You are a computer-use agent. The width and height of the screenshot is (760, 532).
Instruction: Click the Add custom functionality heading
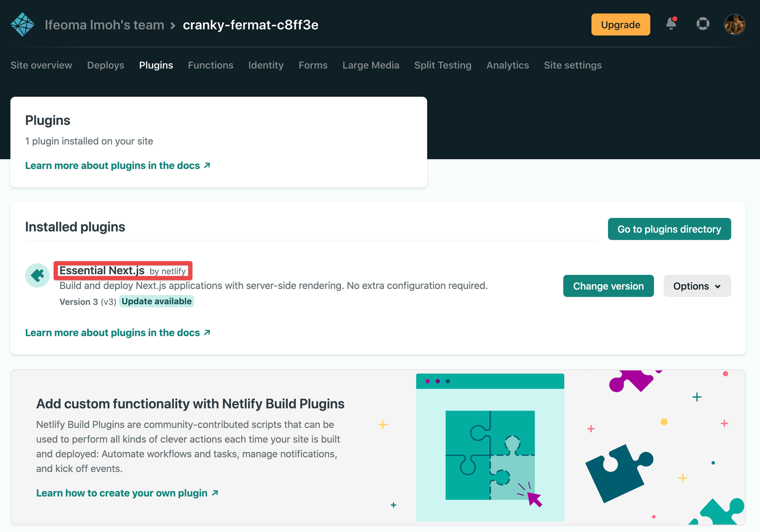[x=190, y=404]
